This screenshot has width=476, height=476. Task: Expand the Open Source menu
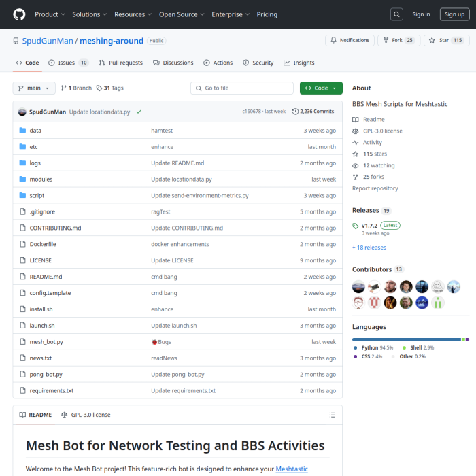point(181,14)
